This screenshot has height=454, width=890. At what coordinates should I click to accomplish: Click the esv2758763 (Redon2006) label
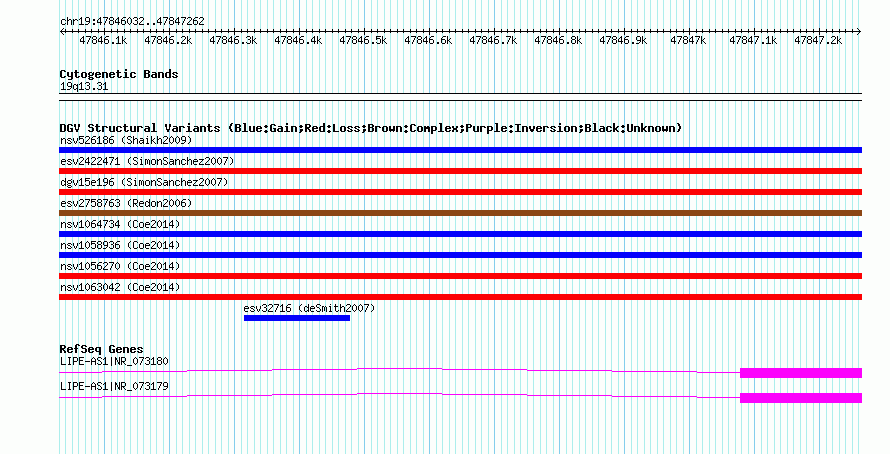126,203
